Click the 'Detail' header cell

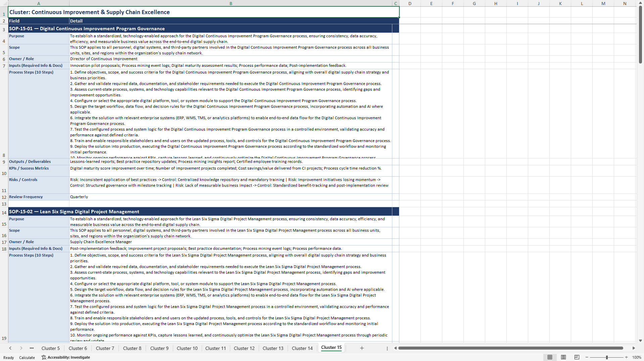point(231,21)
